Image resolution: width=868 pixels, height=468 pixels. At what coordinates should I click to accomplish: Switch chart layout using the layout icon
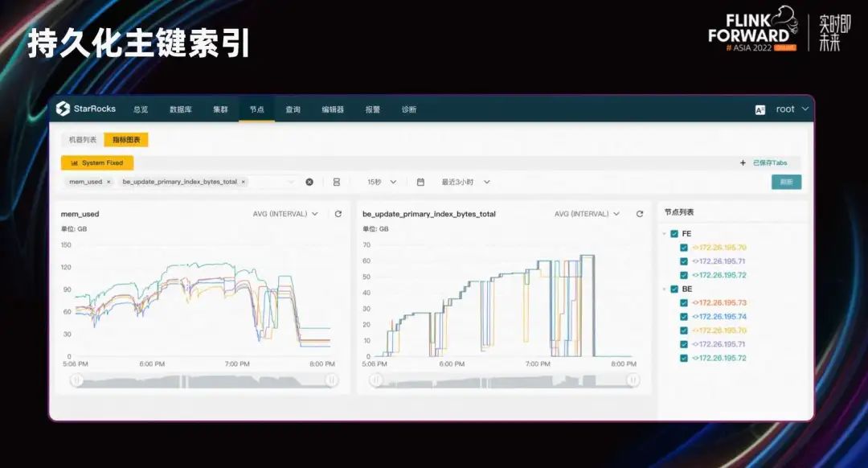coord(337,182)
